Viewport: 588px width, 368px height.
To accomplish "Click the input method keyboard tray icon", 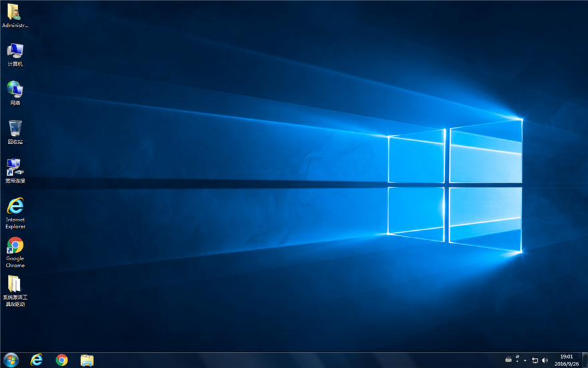I will pyautogui.click(x=508, y=360).
